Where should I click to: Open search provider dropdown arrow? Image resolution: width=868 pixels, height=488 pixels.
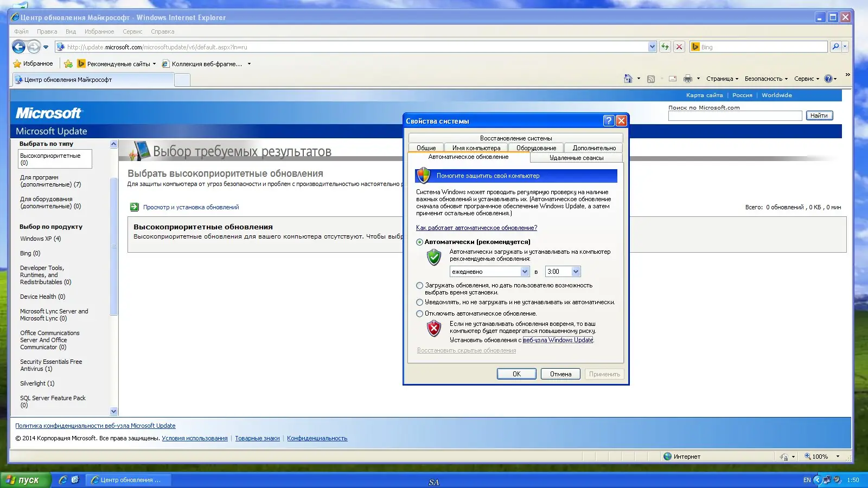pos(845,47)
